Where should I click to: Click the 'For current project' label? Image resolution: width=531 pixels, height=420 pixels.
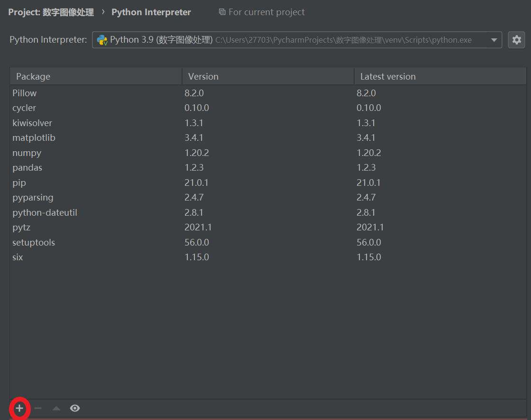pyautogui.click(x=266, y=12)
